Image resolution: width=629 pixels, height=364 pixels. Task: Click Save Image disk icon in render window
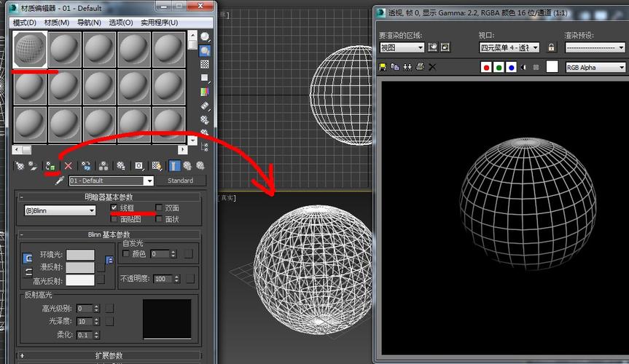[383, 67]
